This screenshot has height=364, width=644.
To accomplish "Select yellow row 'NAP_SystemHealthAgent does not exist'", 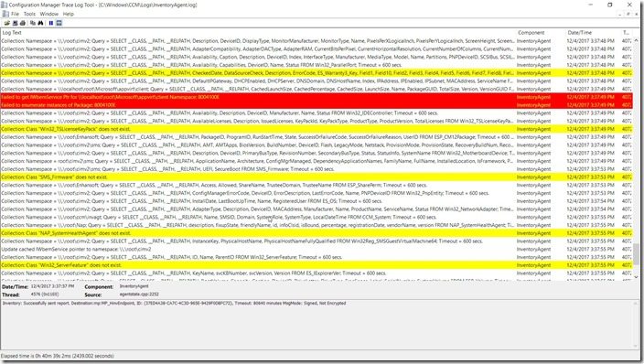I will [317, 233].
